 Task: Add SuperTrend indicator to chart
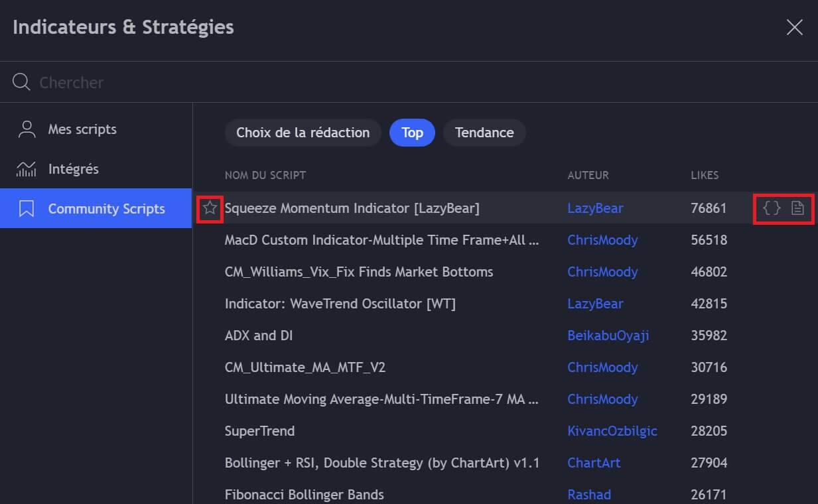(259, 431)
